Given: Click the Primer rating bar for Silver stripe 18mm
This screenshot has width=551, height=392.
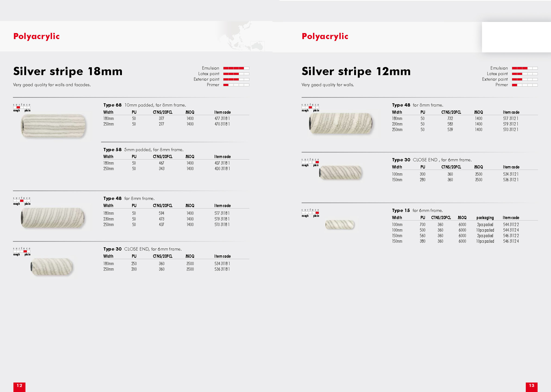Looking at the screenshot, I should 236,85.
